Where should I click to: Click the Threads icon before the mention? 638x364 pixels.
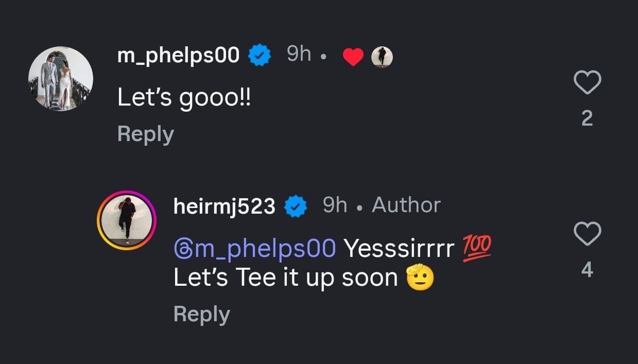(182, 250)
